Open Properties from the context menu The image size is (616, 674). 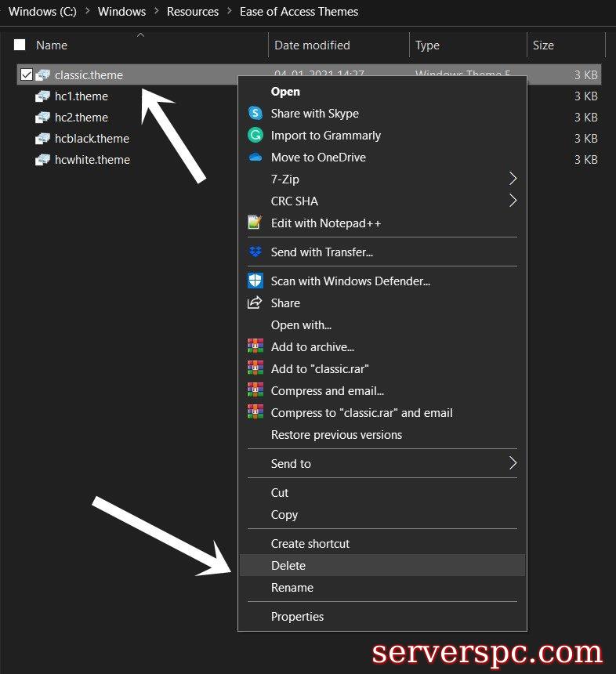click(x=297, y=617)
